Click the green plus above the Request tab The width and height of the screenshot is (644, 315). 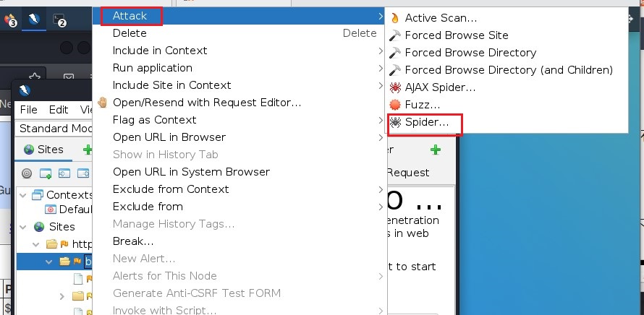pyautogui.click(x=435, y=150)
